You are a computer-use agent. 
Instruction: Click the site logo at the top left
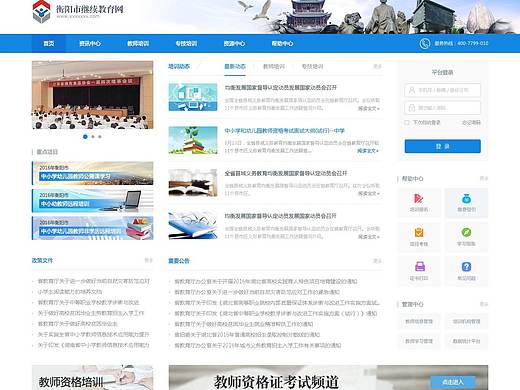[78, 12]
